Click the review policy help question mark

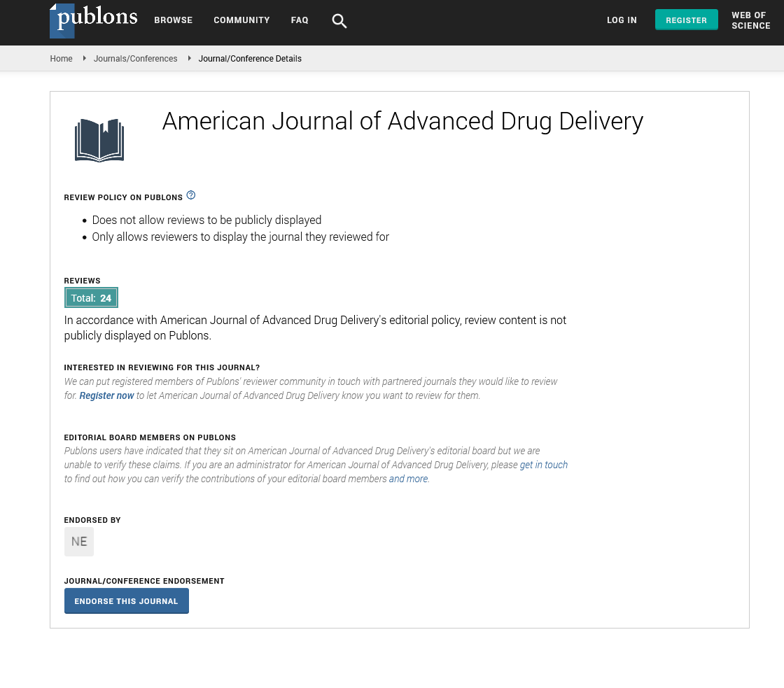(x=191, y=195)
